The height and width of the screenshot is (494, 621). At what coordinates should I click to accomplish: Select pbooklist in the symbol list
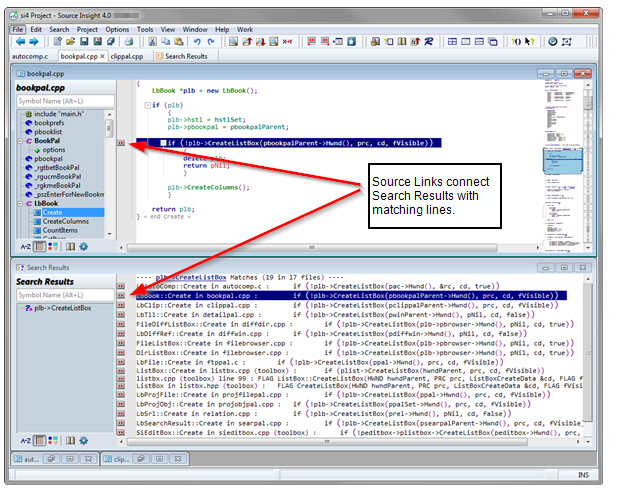click(x=48, y=132)
